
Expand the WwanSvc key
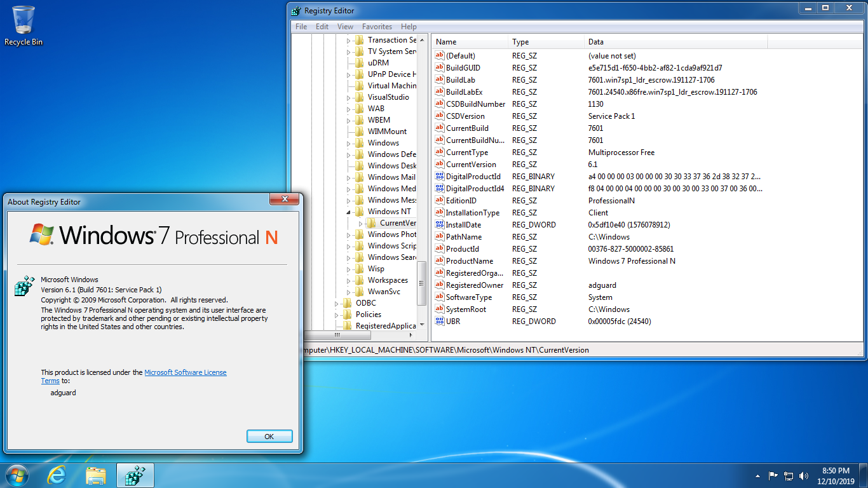[349, 292]
